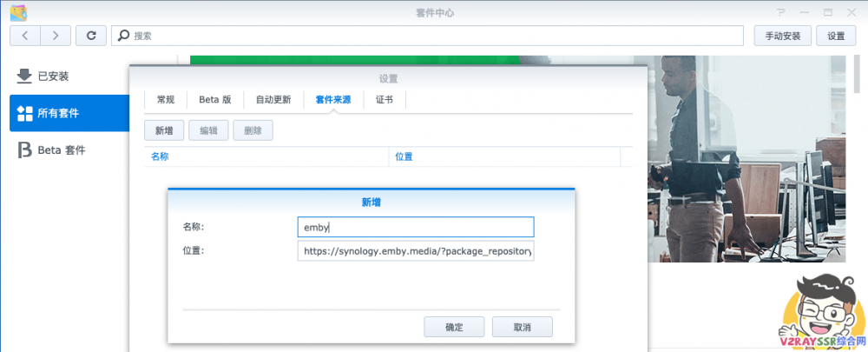Click the 手动安装 button

tap(783, 36)
